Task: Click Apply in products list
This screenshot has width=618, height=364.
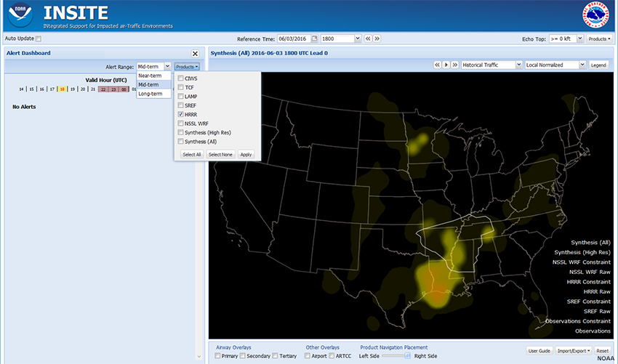Action: tap(246, 155)
